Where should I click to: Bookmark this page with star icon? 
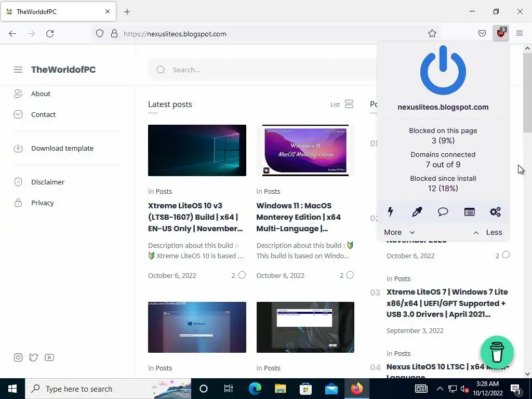click(x=432, y=33)
